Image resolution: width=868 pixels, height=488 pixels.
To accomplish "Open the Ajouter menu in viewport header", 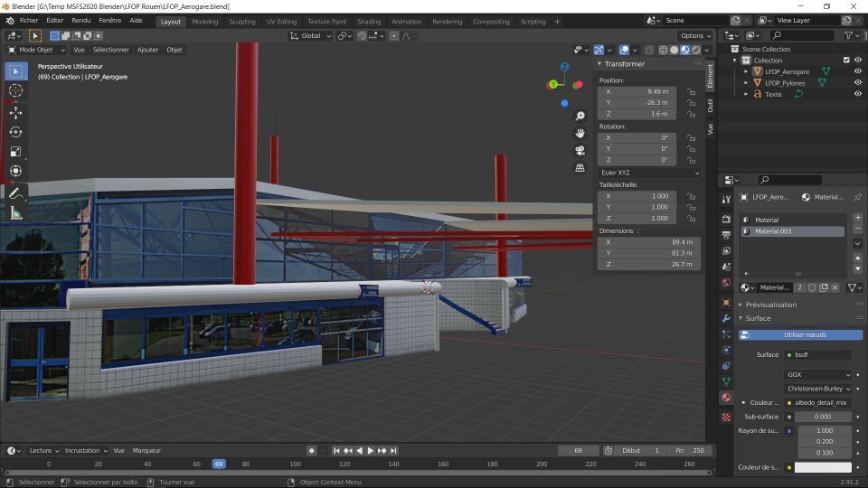I will [146, 50].
